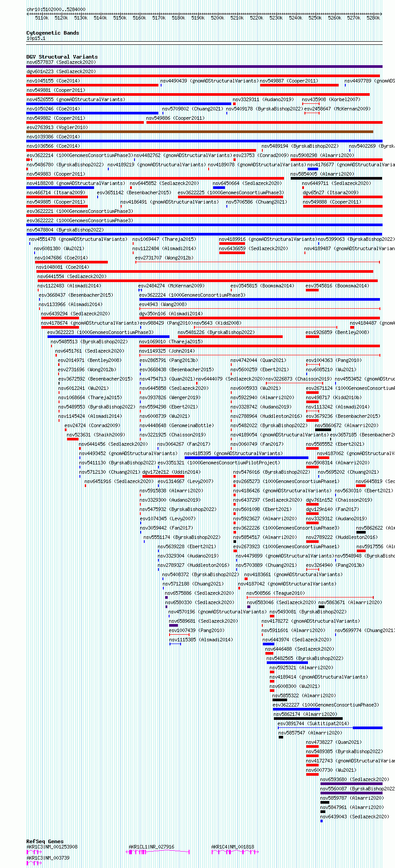Click esv23753 (Conrad2009) label
This screenshot has width=395, height=868.
(x=261, y=155)
